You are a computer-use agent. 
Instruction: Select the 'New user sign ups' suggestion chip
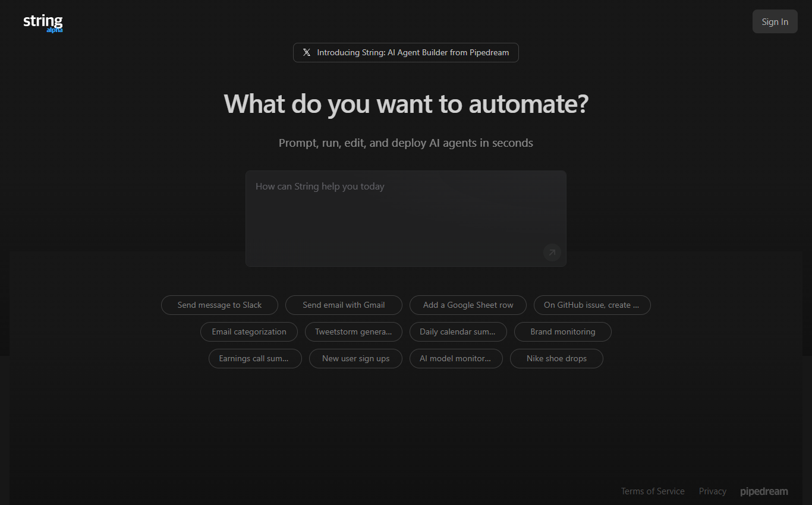[x=355, y=358]
